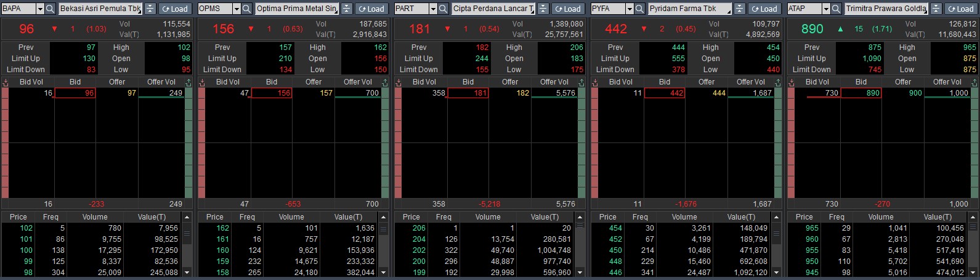Click the upload arrow icon right of ATAP Offer Vol
980x280 pixels.
974,82
